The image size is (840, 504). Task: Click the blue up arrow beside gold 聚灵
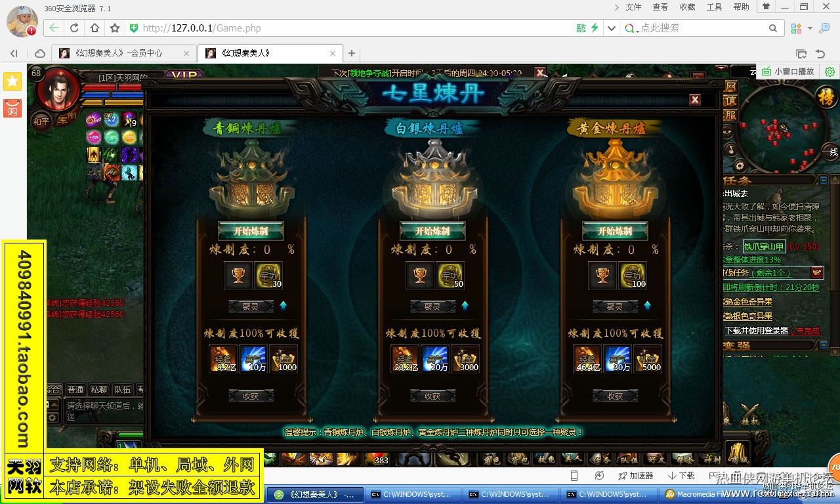coord(647,306)
